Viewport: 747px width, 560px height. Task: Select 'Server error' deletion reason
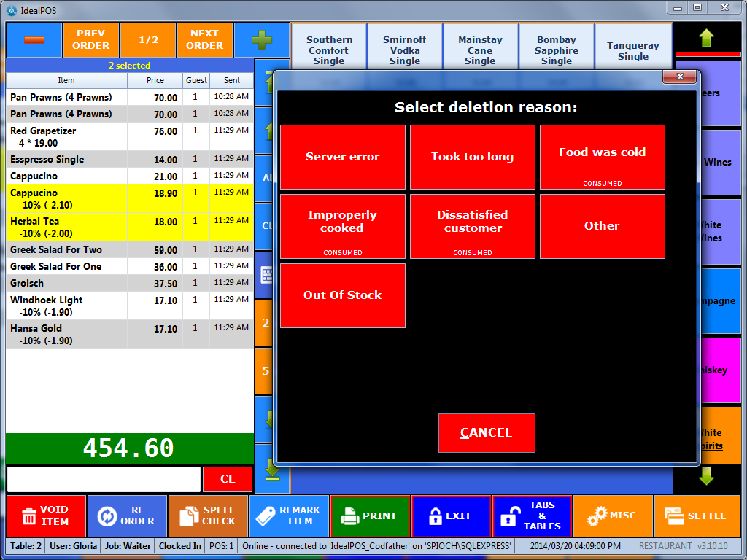point(343,157)
